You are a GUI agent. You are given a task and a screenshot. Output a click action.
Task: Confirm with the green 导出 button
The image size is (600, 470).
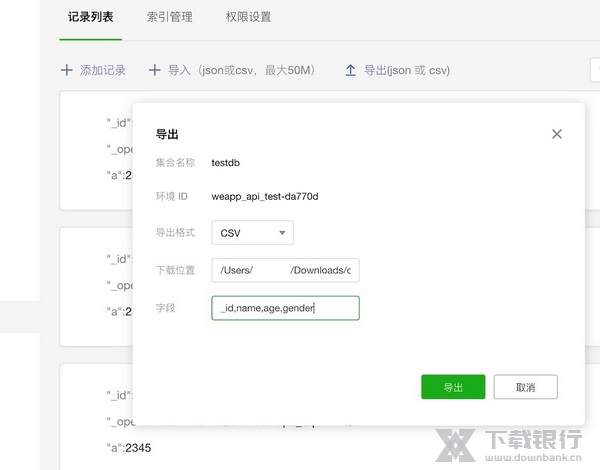point(453,387)
